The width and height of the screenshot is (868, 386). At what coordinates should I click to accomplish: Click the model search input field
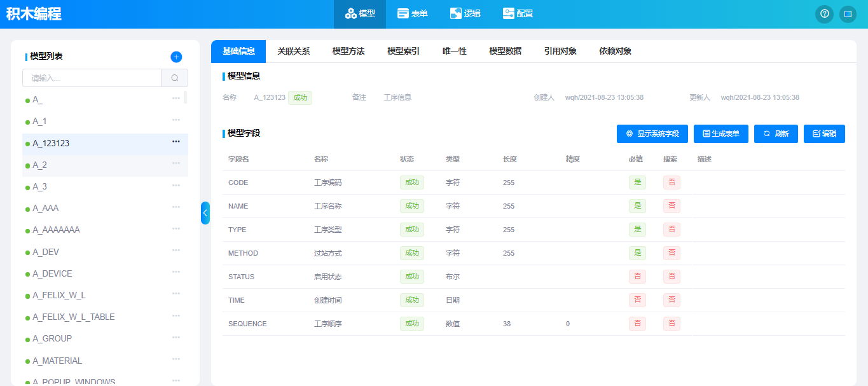(92, 78)
